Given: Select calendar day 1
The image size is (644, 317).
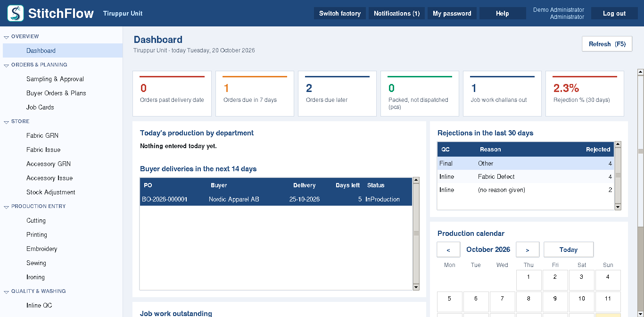Looking at the screenshot, I should (528, 280).
